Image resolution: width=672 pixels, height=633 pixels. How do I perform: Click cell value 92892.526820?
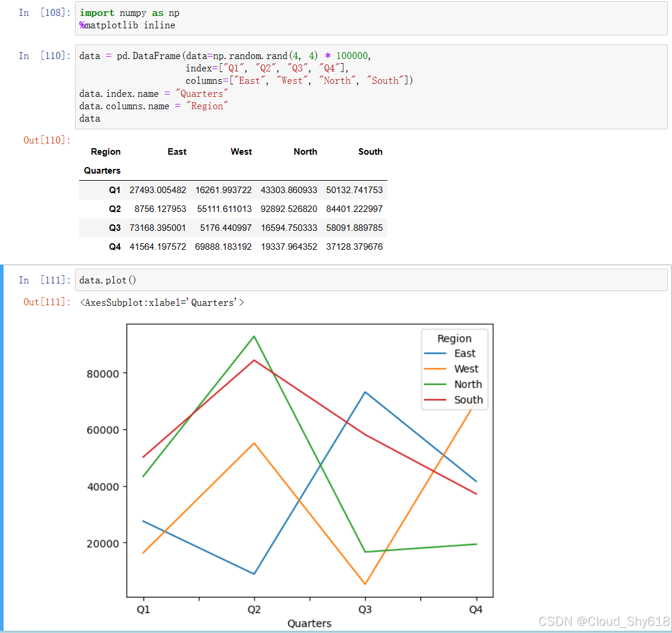[289, 208]
